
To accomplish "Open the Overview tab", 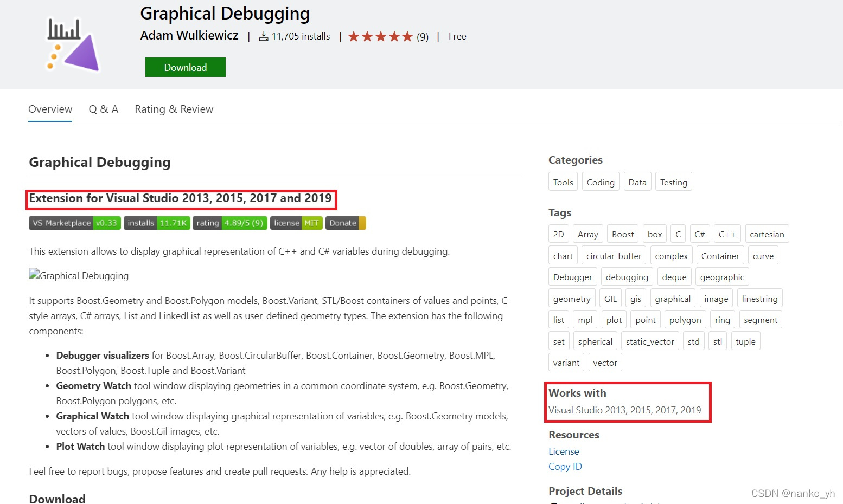I will (50, 109).
